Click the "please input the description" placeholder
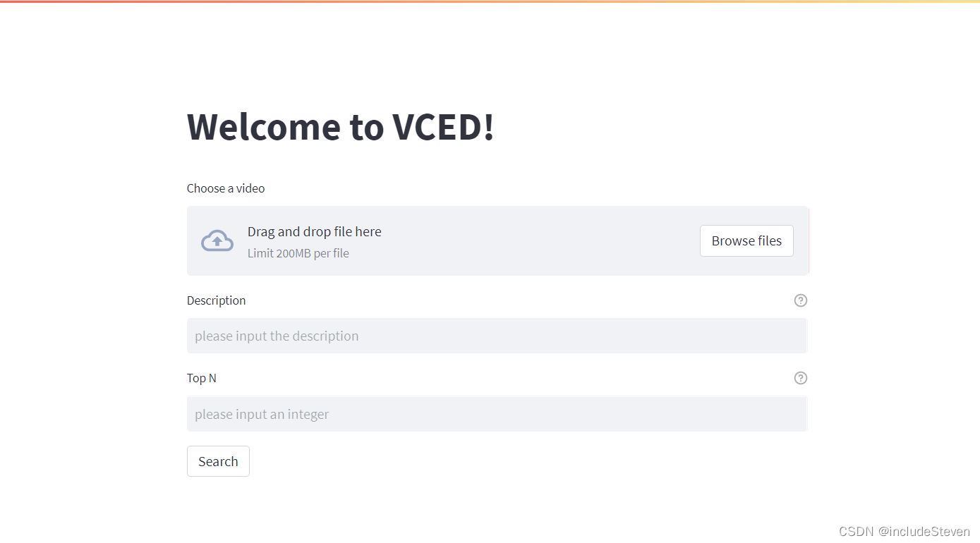The height and width of the screenshot is (543, 980). 277,336
